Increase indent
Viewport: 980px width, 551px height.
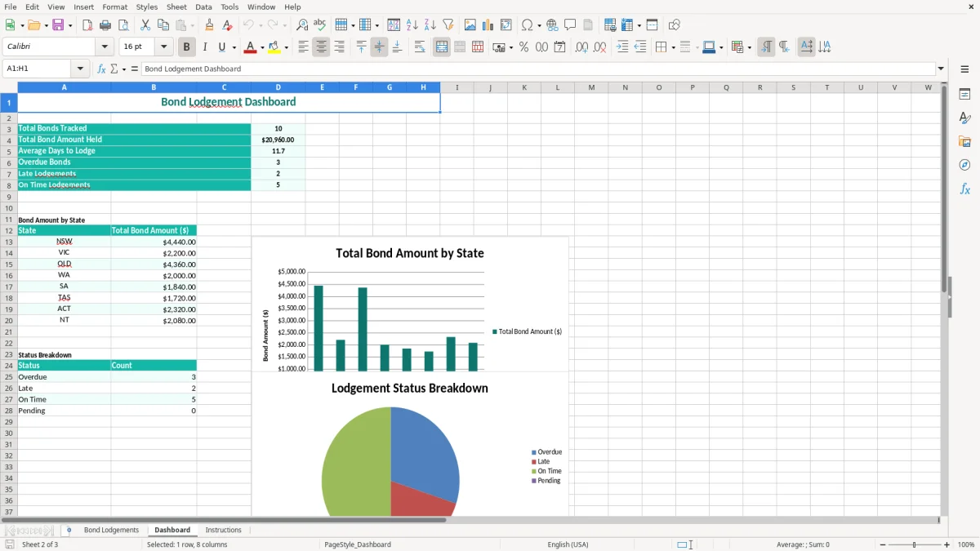(x=622, y=47)
